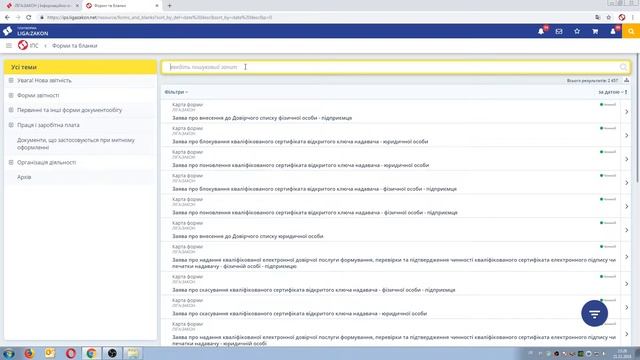Viewport: 640px width, 360px height.
Task: Click the Форми та бланки breadcrumb
Action: 75,46
